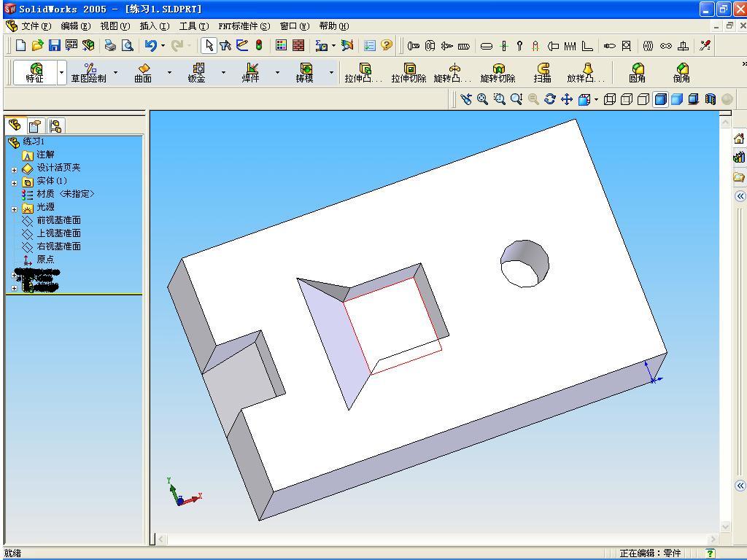The width and height of the screenshot is (747, 560).
Task: Switch display to Wireframe mode
Action: point(609,99)
